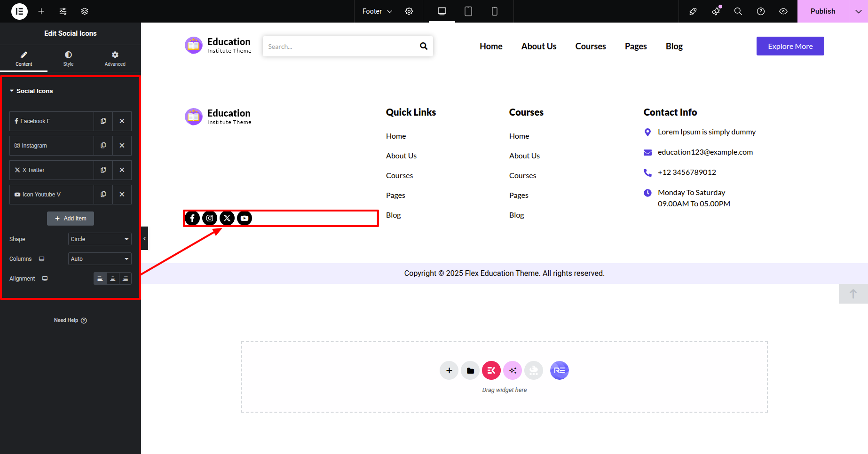Click the header search input field
This screenshot has height=454, width=868.
coord(339,47)
